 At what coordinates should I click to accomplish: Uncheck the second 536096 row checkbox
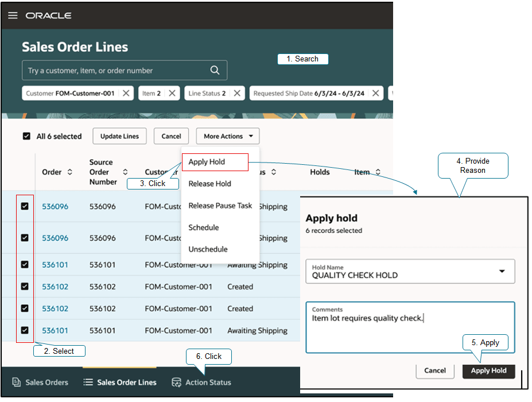point(25,238)
